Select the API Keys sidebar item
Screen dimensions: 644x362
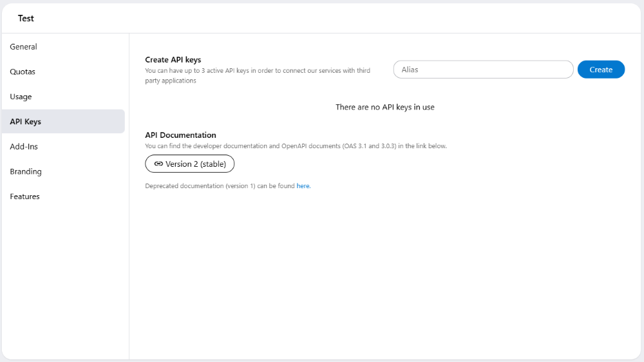63,121
